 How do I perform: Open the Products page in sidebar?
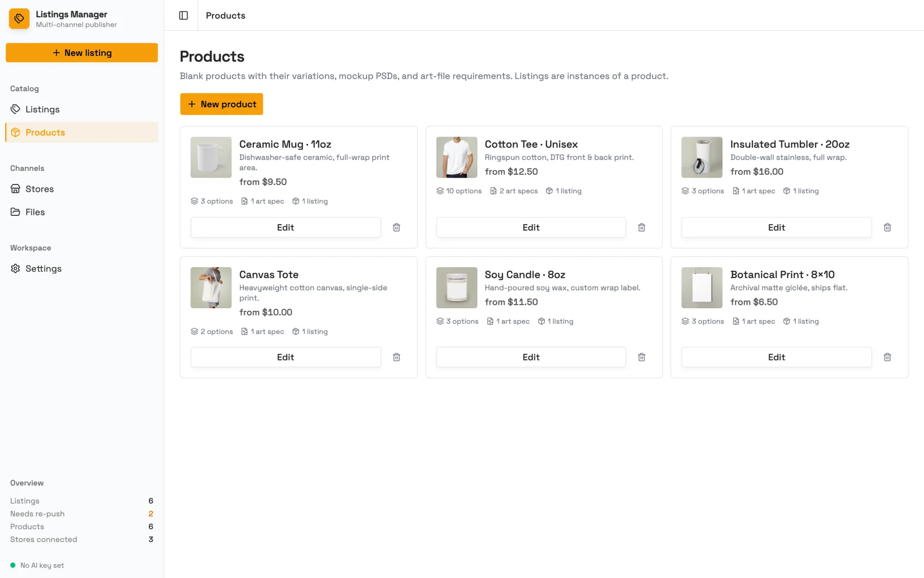point(82,132)
